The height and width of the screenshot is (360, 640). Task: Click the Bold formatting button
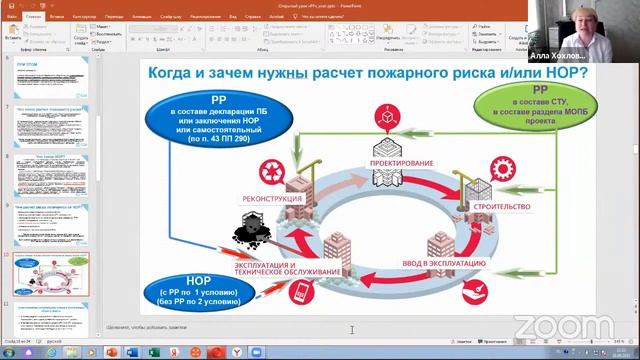(133, 39)
